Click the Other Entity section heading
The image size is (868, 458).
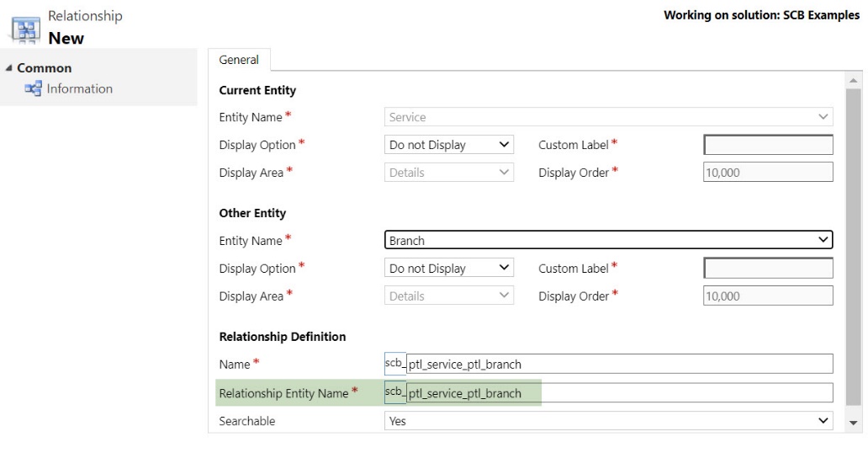click(x=252, y=213)
